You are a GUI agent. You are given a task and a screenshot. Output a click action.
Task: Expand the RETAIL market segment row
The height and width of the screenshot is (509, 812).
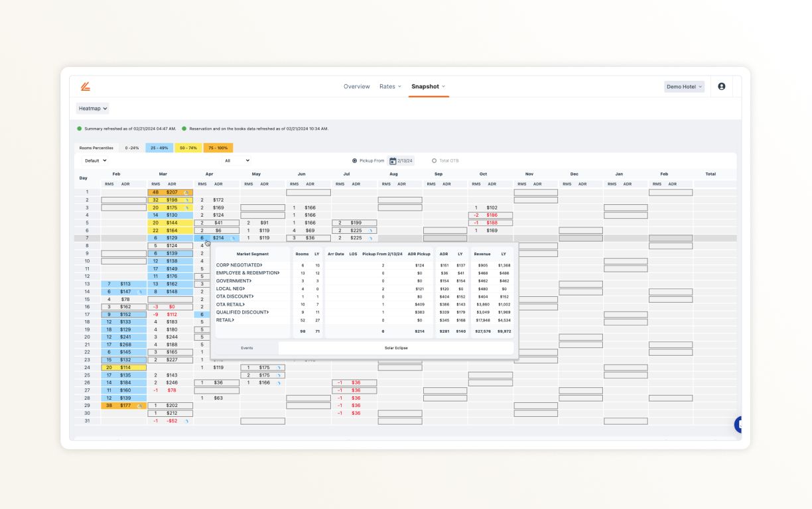(226, 320)
